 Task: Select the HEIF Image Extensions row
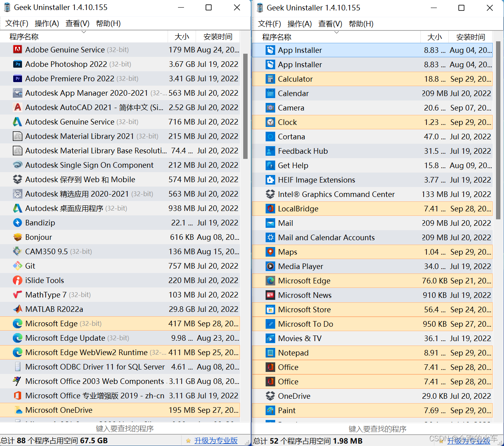373,180
